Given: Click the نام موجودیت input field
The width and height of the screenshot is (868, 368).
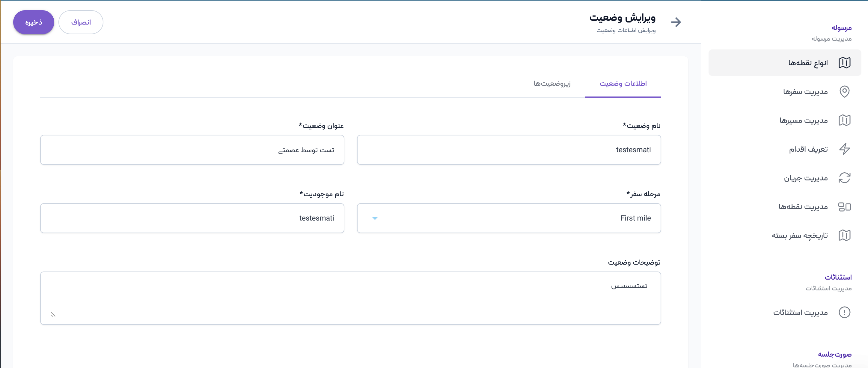Looking at the screenshot, I should 192,218.
